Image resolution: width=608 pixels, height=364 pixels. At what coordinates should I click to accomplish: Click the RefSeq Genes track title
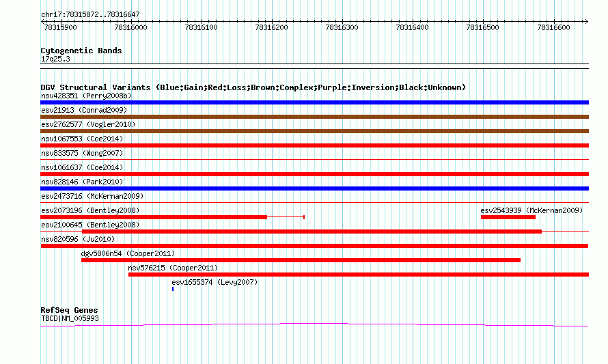(x=69, y=310)
